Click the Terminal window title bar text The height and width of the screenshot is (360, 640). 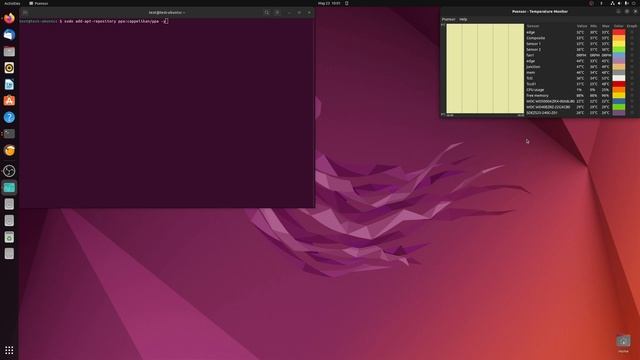[x=167, y=13]
